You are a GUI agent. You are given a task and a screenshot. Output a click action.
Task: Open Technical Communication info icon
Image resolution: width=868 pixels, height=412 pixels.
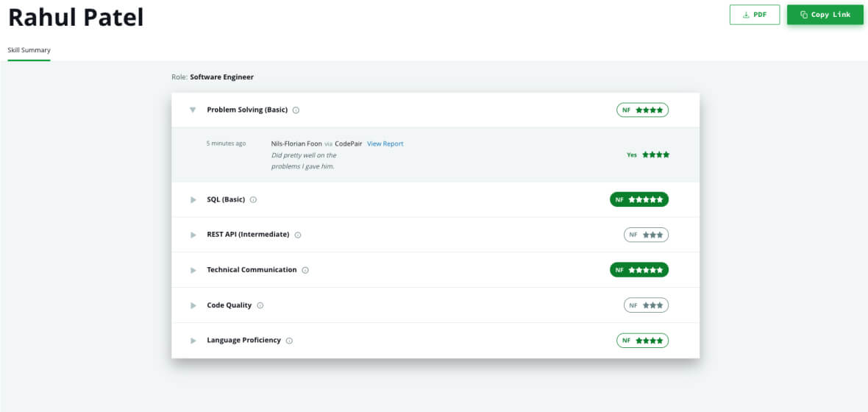[305, 270]
